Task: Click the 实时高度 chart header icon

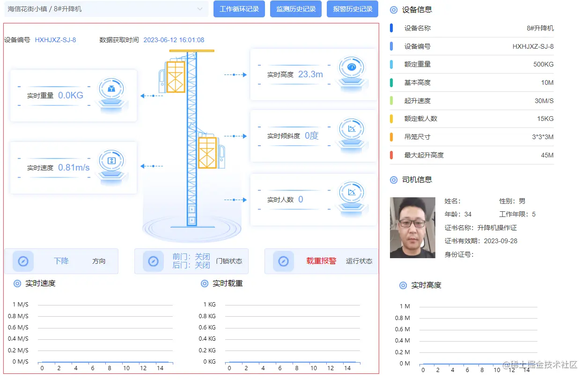Action: pos(404,285)
